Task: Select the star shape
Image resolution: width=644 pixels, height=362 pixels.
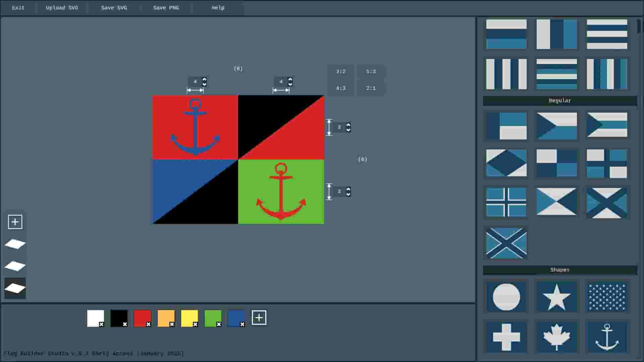Action: tap(557, 296)
